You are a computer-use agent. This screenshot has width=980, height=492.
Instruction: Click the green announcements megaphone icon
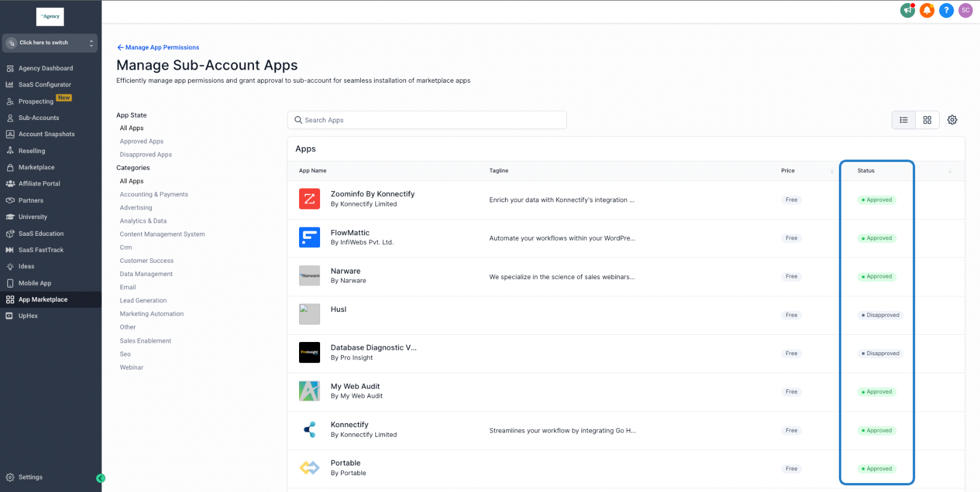(907, 10)
